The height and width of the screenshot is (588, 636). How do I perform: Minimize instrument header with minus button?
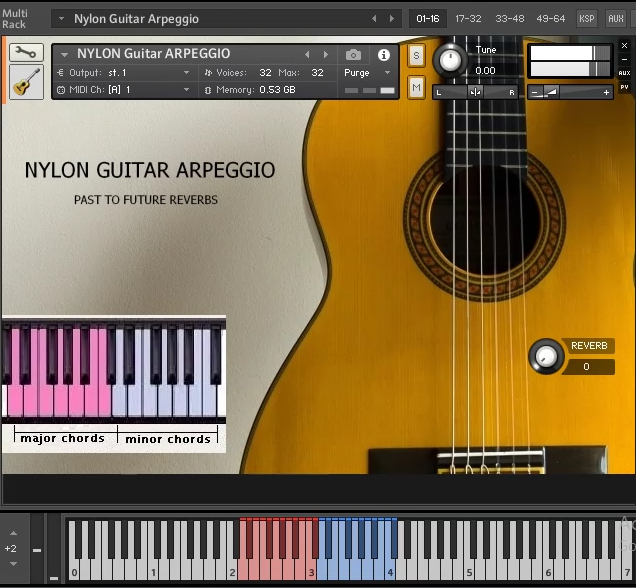click(624, 59)
